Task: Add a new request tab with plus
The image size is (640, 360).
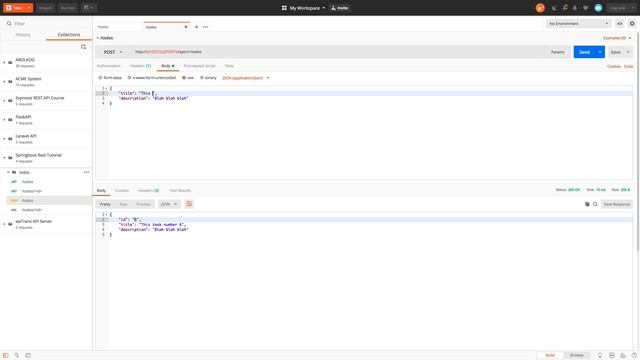Action: click(x=196, y=27)
